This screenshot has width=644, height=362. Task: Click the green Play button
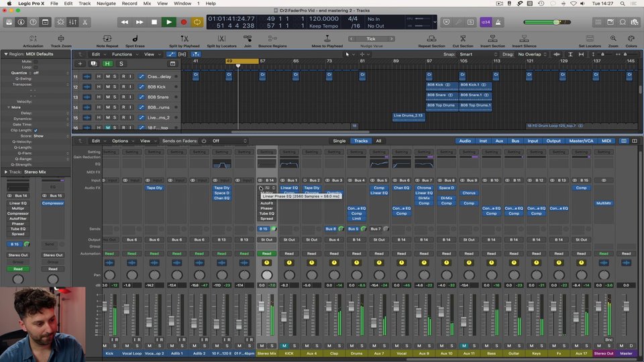click(x=169, y=22)
